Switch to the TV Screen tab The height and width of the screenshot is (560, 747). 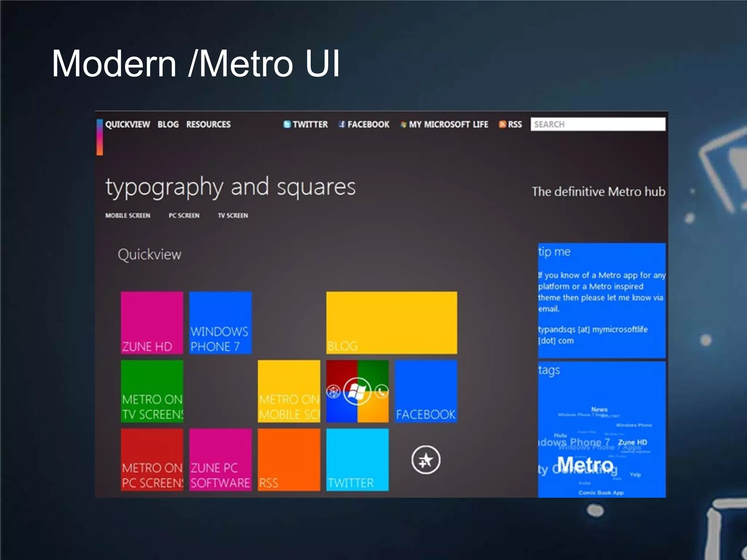(x=233, y=215)
